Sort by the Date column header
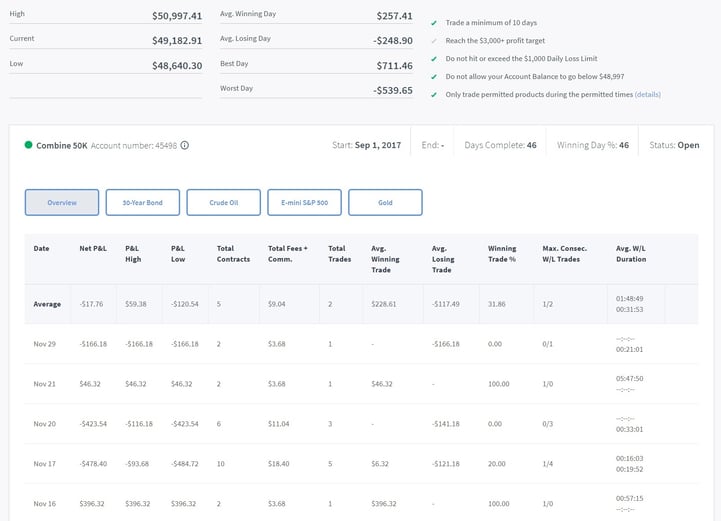 point(41,248)
